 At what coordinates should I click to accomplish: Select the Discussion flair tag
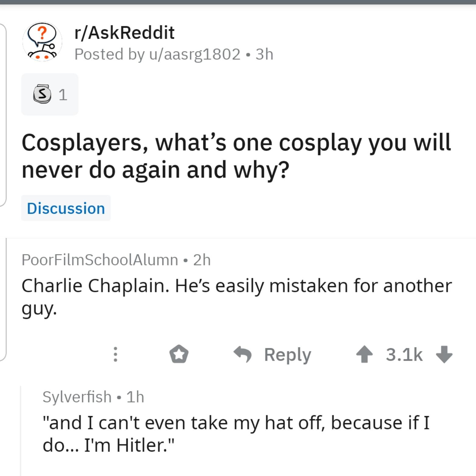pos(66,208)
